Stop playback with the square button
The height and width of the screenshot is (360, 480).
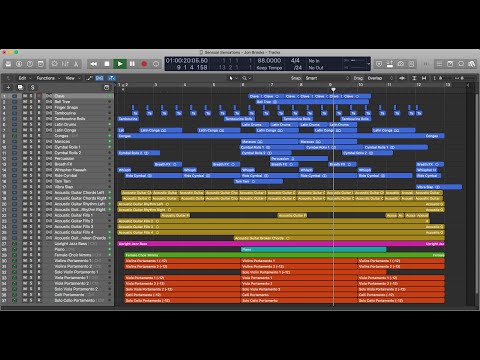(107, 64)
